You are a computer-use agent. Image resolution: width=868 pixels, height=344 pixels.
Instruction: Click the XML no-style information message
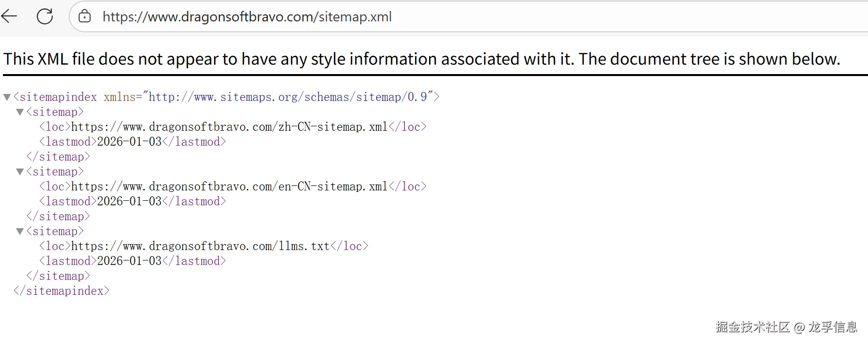422,59
